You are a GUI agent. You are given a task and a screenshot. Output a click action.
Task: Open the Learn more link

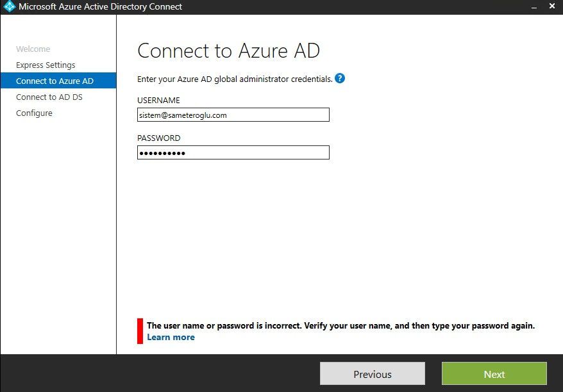pyautogui.click(x=171, y=337)
